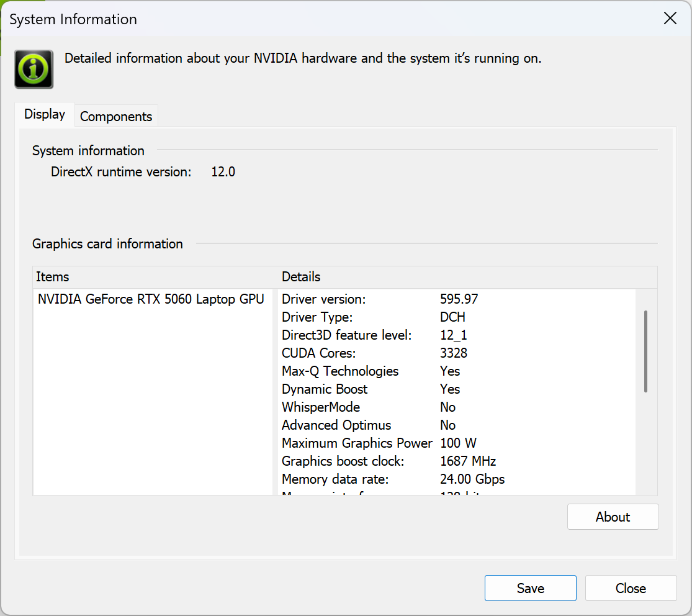Image resolution: width=692 pixels, height=616 pixels.
Task: Click the 1687 MHz clock value
Action: (468, 461)
